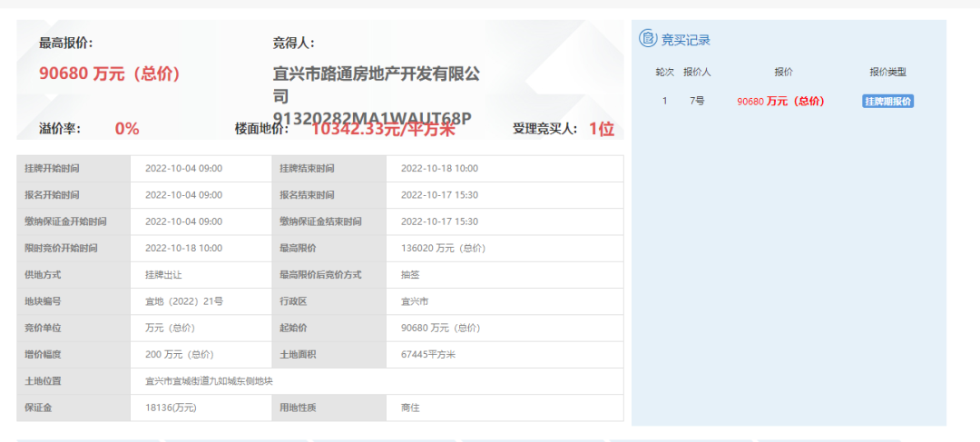Click the 行政区 value 宜兴市
The height and width of the screenshot is (442, 980).
[415, 301]
